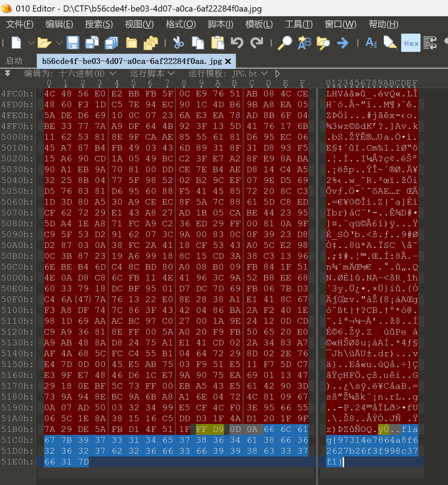Screen dimensions: 448x485
Task: Toggle the Hex edit mode button
Action: [411, 43]
